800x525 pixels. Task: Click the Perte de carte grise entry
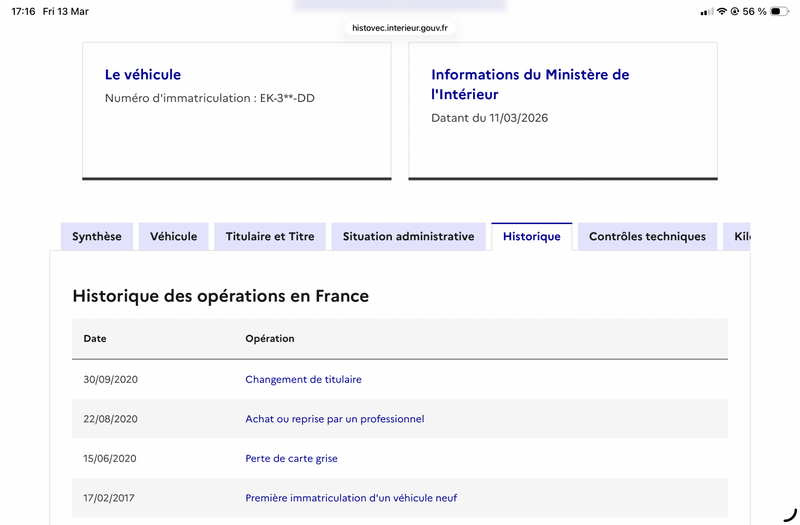pyautogui.click(x=291, y=459)
